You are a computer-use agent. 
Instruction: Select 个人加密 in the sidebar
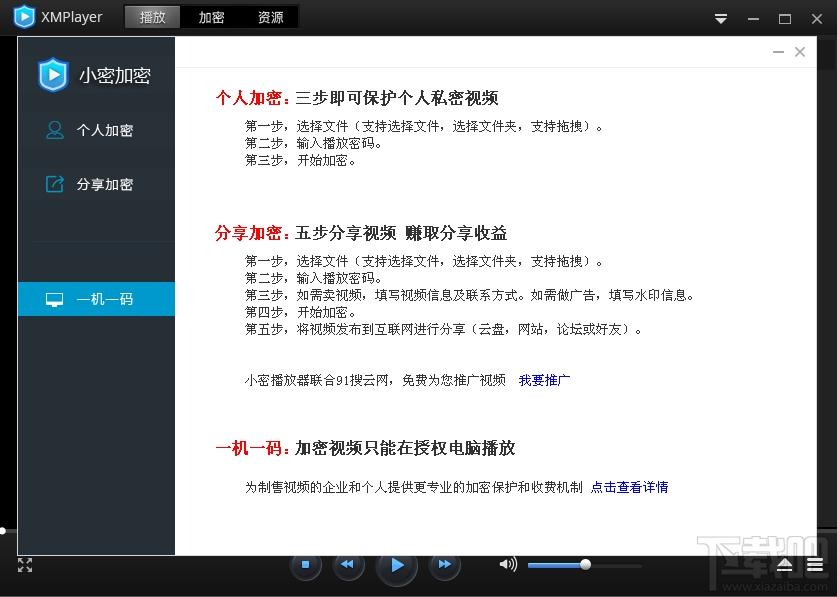click(x=104, y=130)
